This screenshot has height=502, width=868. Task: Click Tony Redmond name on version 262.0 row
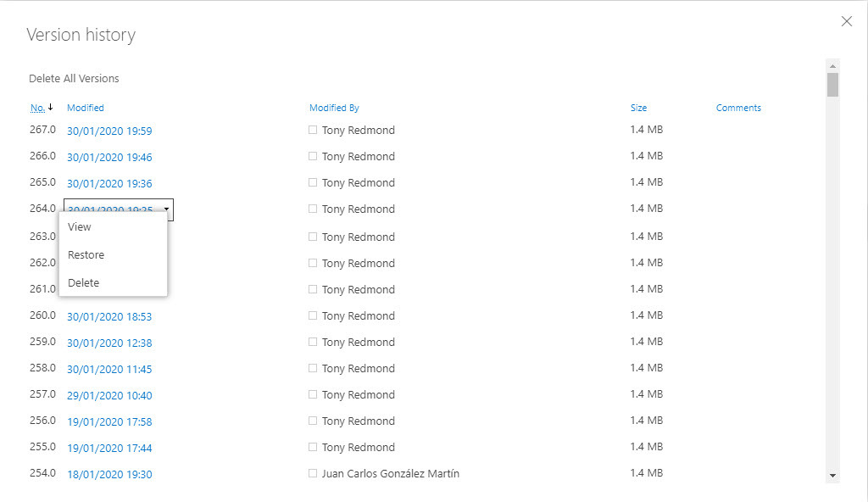pos(359,263)
